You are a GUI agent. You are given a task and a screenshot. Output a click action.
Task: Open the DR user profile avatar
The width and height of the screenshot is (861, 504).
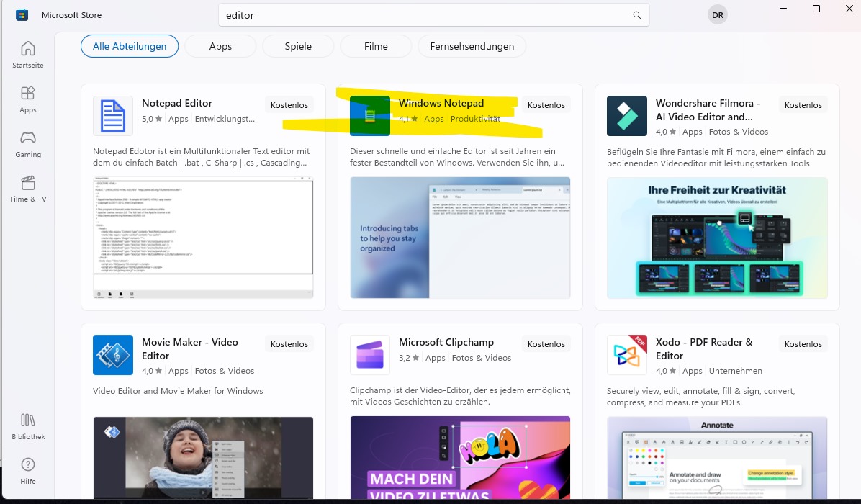[x=717, y=15]
